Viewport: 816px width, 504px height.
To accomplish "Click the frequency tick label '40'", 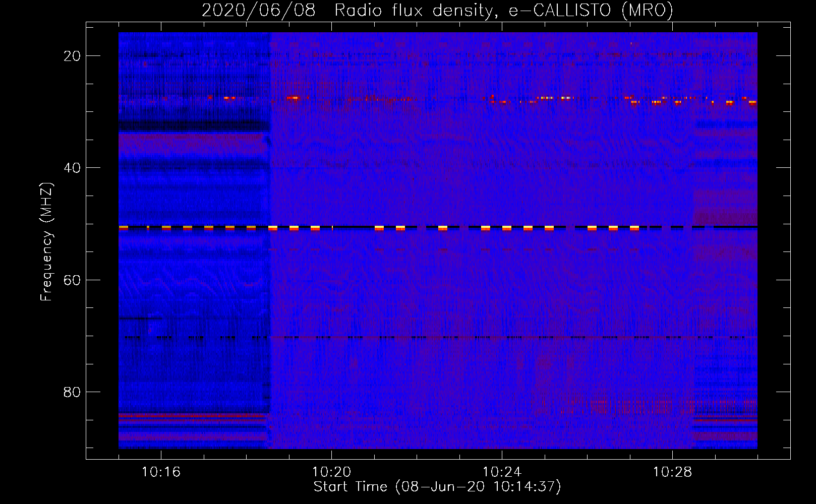I will pyautogui.click(x=73, y=167).
